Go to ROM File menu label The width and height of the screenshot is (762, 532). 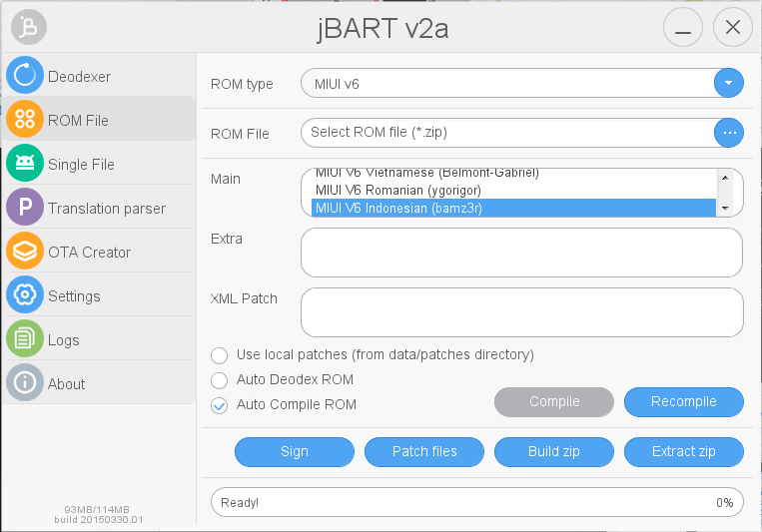[x=78, y=121]
